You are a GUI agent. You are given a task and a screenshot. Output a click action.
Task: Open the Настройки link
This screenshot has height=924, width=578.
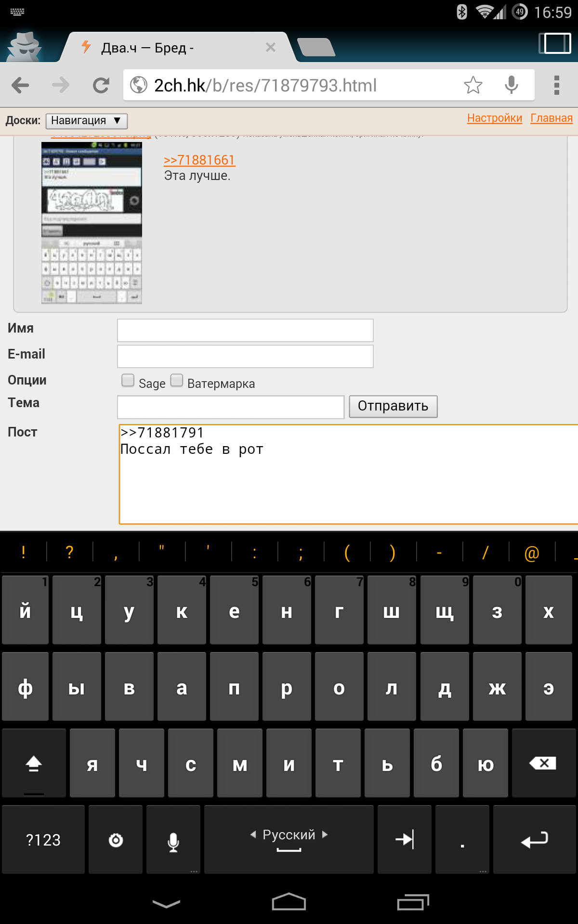coord(495,118)
